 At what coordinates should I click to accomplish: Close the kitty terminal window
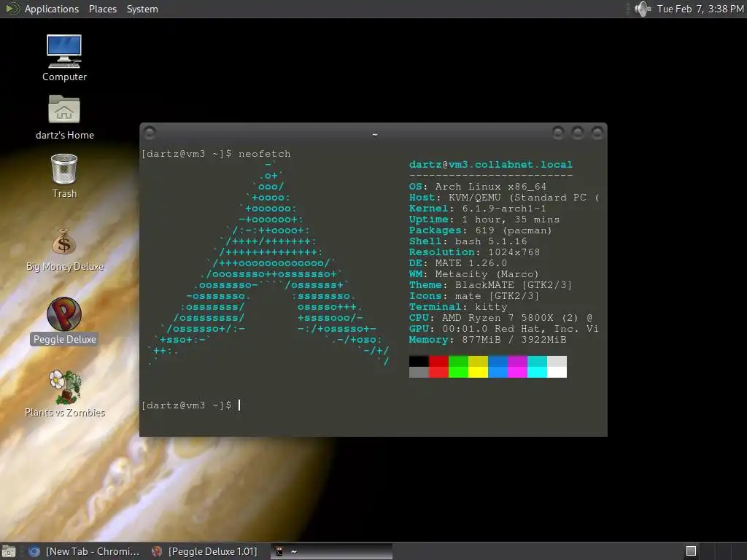coord(597,133)
